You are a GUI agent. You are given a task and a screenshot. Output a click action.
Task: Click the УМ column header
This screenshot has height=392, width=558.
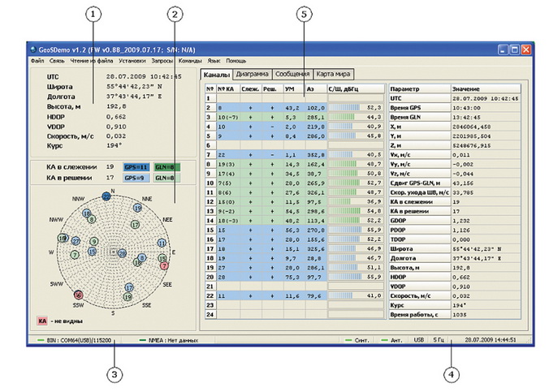294,89
